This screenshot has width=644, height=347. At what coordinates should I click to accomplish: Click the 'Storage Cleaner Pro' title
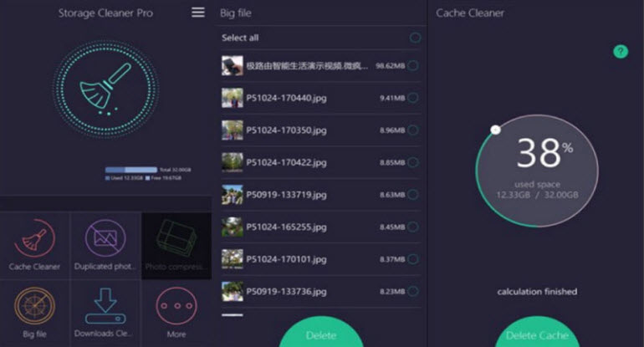[x=105, y=13]
